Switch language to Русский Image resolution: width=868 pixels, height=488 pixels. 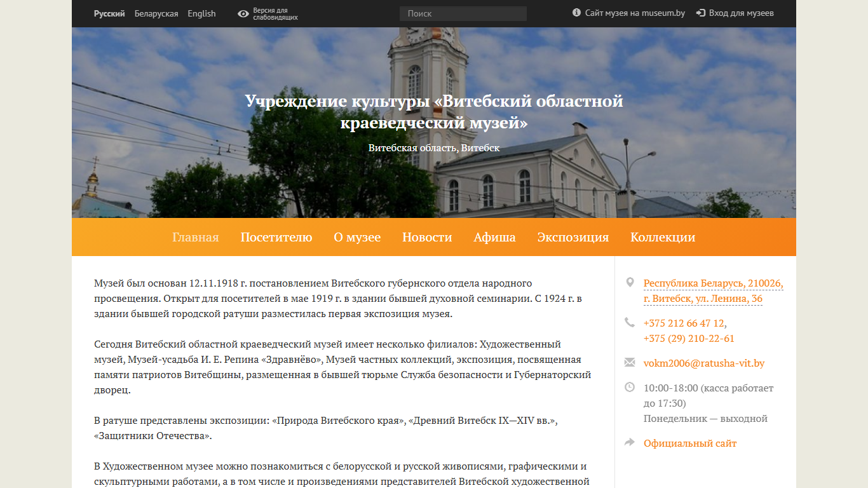(x=109, y=13)
